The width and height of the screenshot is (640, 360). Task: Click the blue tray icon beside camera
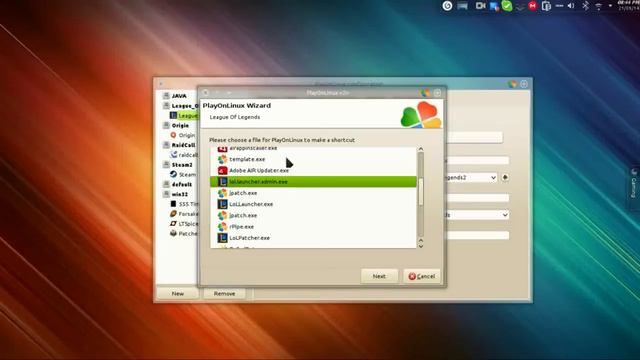494,6
